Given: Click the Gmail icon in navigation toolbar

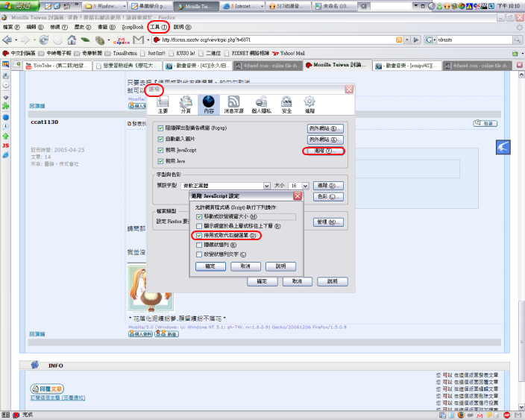Looking at the screenshot, I should tap(138, 40).
